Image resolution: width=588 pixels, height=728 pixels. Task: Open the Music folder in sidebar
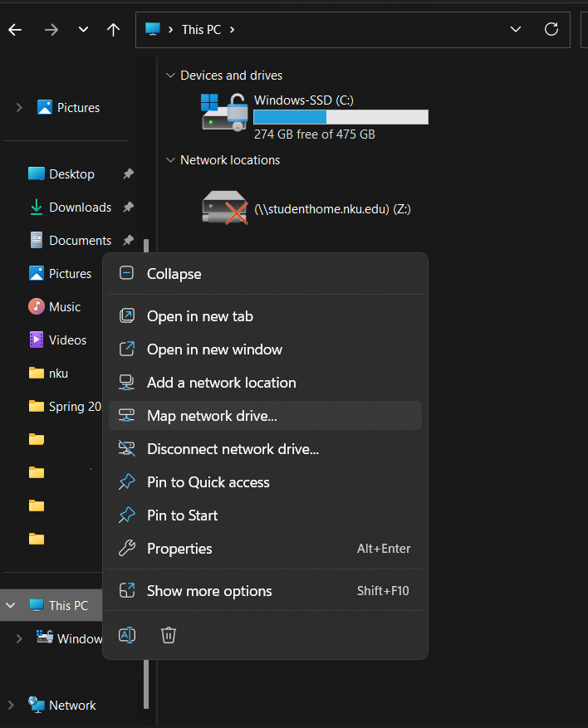[64, 307]
